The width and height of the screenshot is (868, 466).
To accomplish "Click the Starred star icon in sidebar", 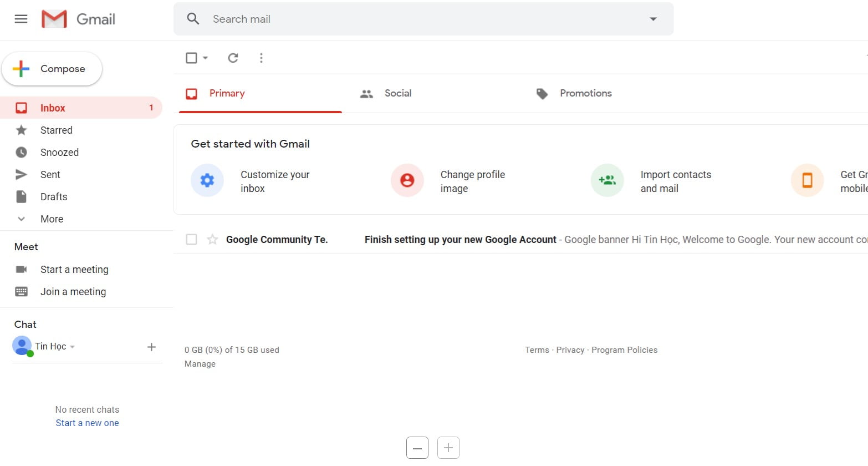I will point(21,130).
